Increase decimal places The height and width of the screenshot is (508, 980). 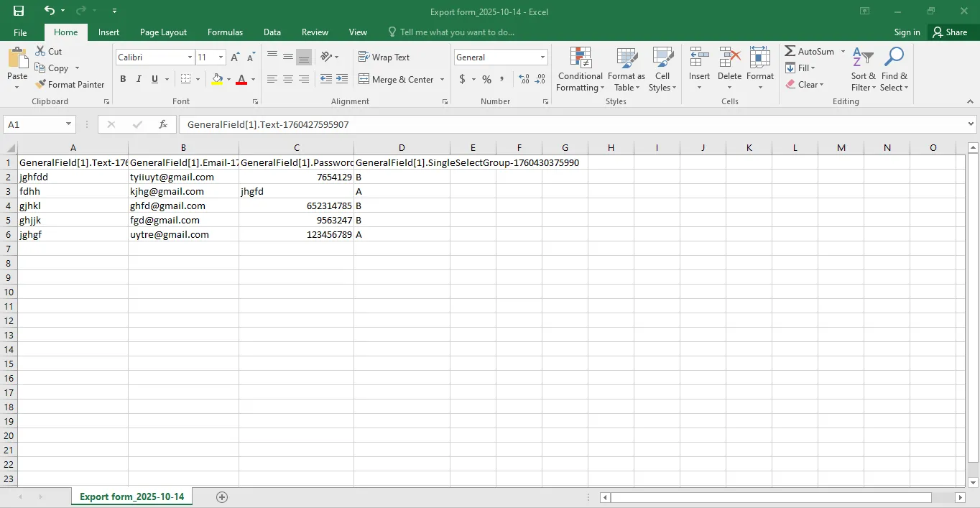click(x=524, y=79)
